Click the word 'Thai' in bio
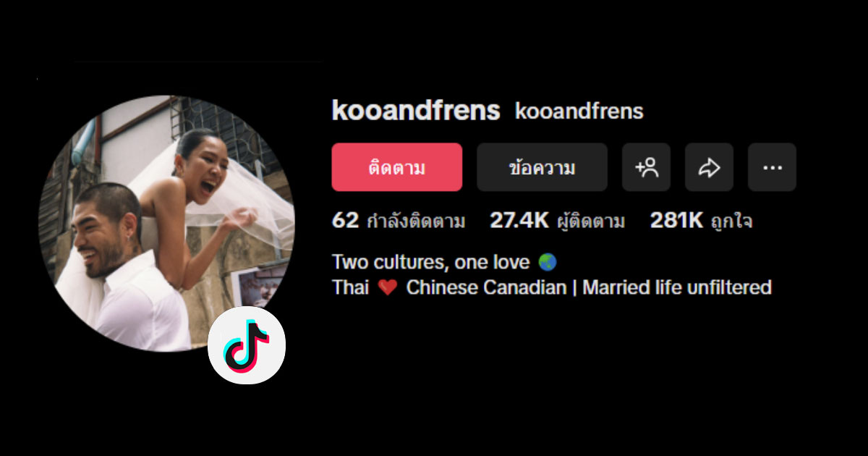The height and width of the screenshot is (456, 868). (351, 287)
